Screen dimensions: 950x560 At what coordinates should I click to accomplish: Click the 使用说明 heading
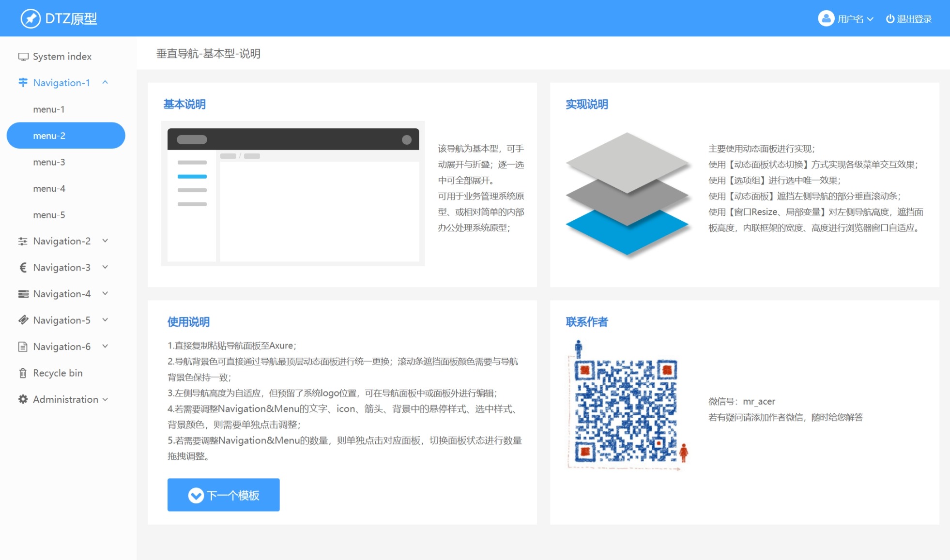pyautogui.click(x=188, y=322)
